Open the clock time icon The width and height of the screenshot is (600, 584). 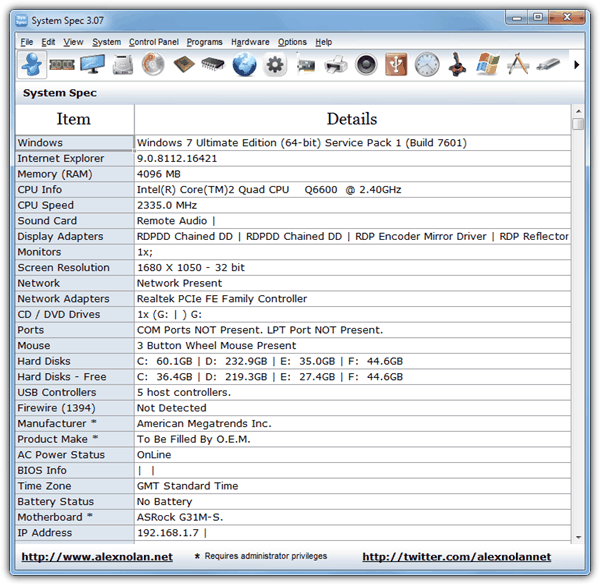pos(427,64)
